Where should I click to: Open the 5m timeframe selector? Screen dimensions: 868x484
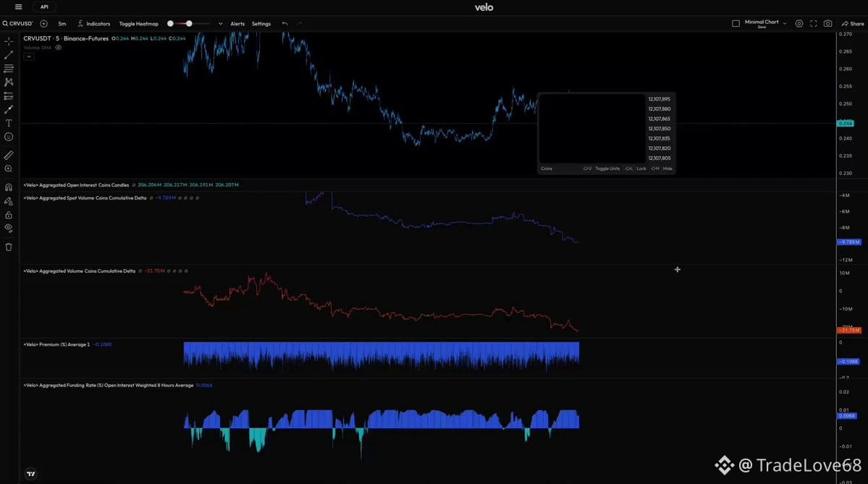tap(62, 24)
